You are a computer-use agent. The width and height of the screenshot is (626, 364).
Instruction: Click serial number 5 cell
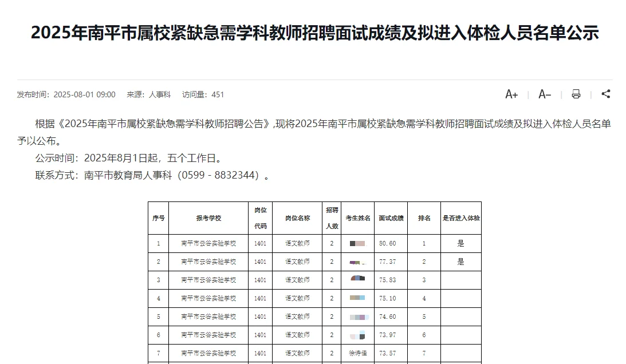[159, 317]
